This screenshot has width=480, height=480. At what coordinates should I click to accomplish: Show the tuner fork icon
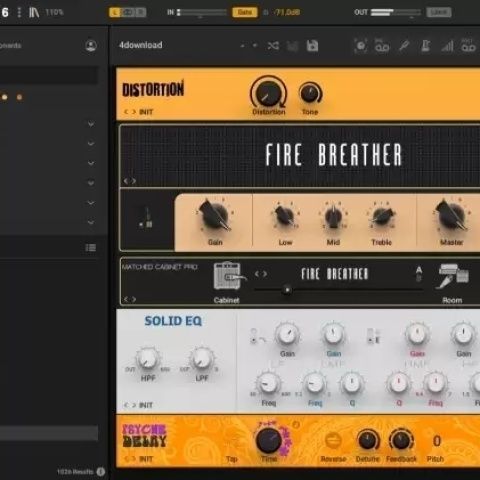pyautogui.click(x=404, y=46)
